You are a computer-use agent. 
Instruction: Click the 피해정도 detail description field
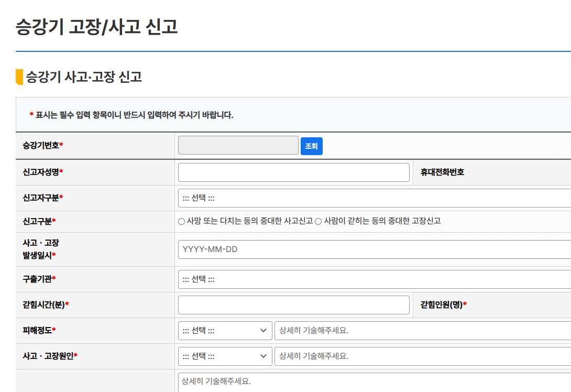point(422,331)
